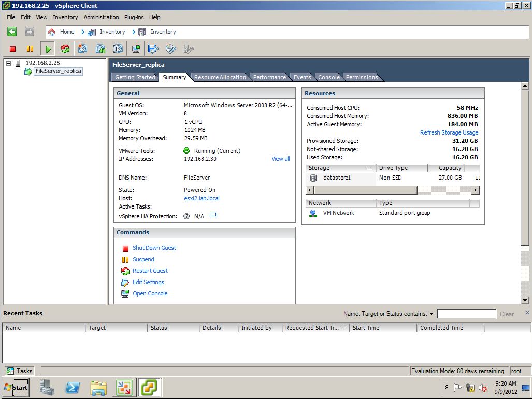The width and height of the screenshot is (532, 399).
Task: Click the Restart Guest link
Action: click(150, 271)
